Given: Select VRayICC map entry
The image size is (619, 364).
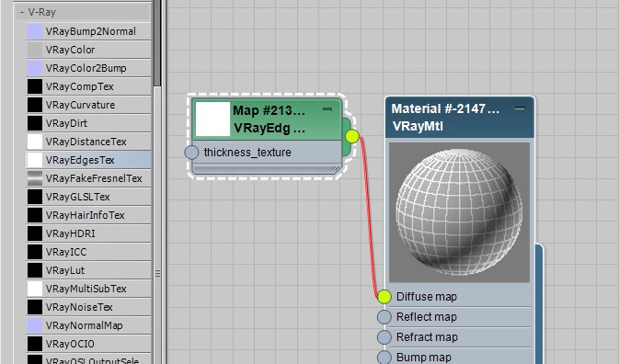Looking at the screenshot, I should click(88, 252).
